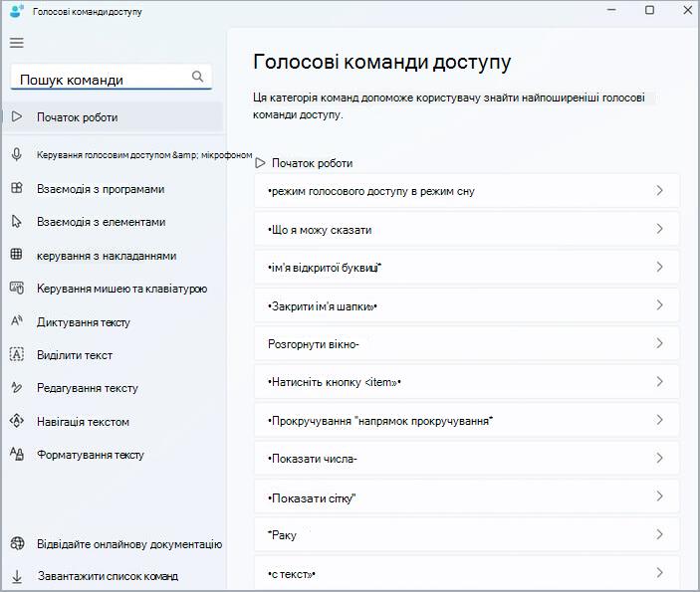Expand chevron for Закрити ім'я шапки
Screen dimensions: 700x592
659,305
